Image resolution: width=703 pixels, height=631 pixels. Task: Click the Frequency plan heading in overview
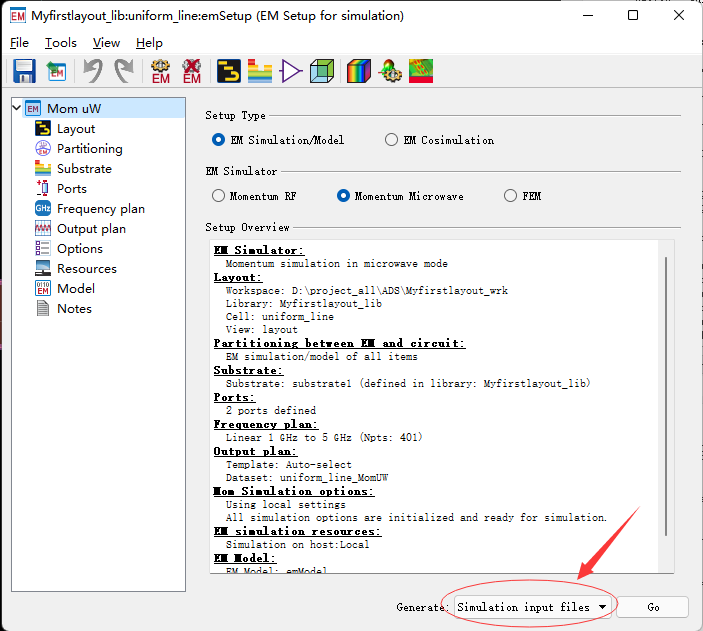265,424
